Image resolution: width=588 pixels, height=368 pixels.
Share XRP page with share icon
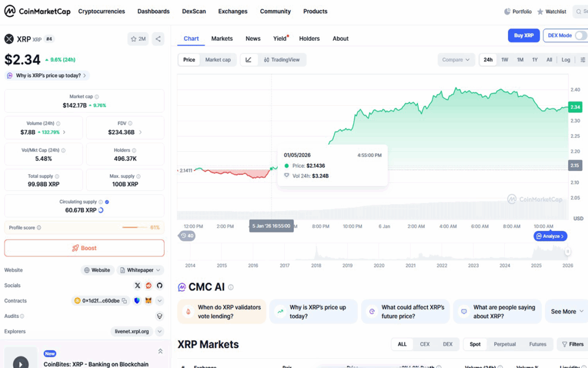pyautogui.click(x=158, y=39)
